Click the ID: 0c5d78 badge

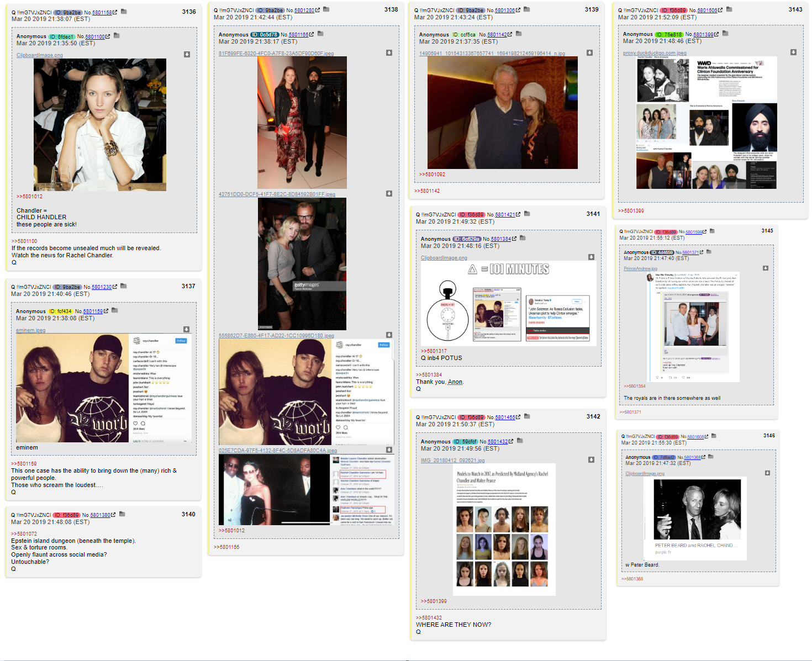[x=265, y=34]
